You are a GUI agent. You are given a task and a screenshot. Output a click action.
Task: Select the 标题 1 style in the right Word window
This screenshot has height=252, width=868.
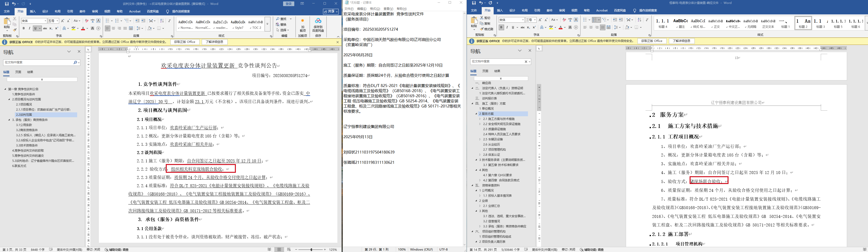(785, 23)
